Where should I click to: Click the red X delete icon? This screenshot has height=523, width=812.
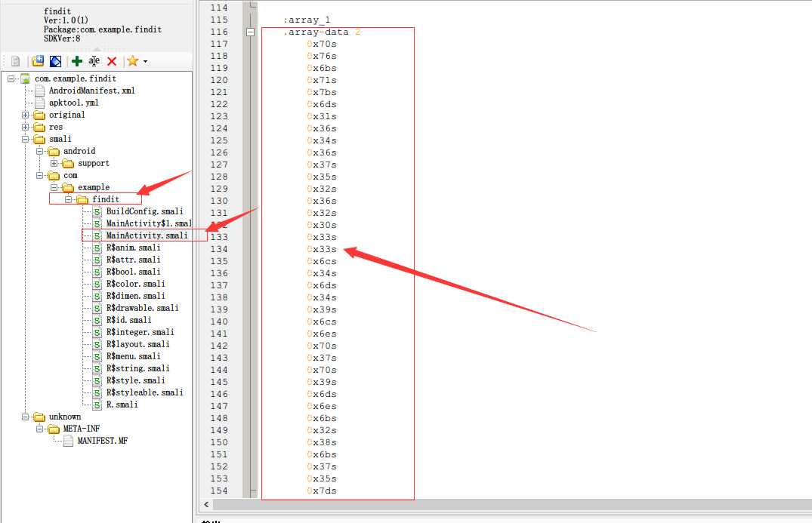(x=112, y=61)
